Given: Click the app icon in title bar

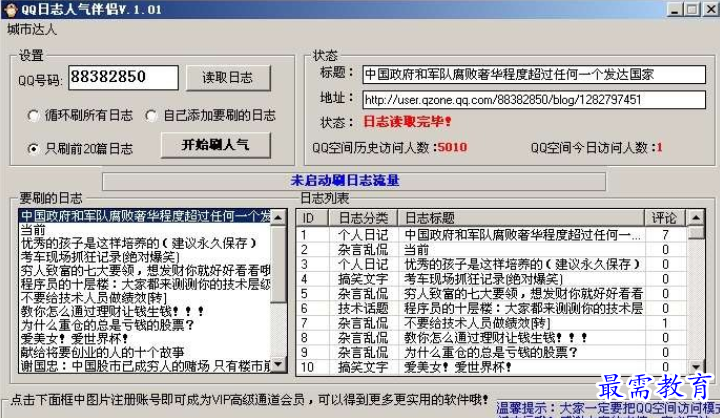Looking at the screenshot, I should pos(11,10).
